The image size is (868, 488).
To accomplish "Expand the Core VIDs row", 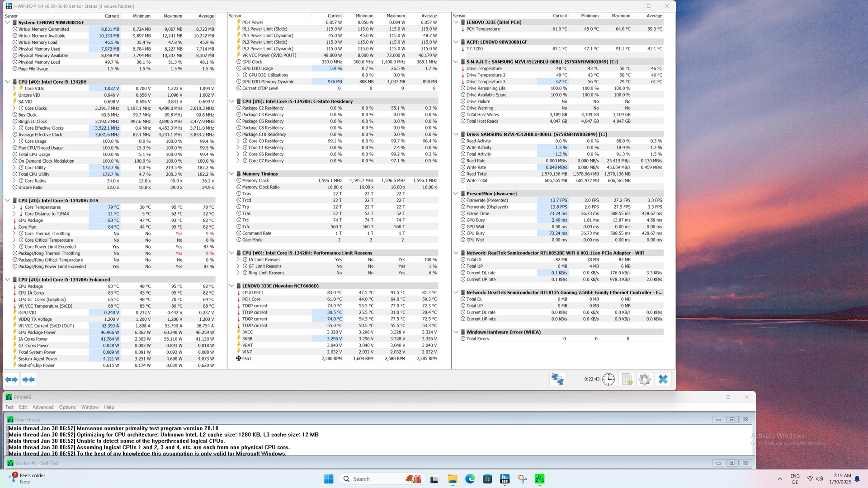I will [14, 89].
